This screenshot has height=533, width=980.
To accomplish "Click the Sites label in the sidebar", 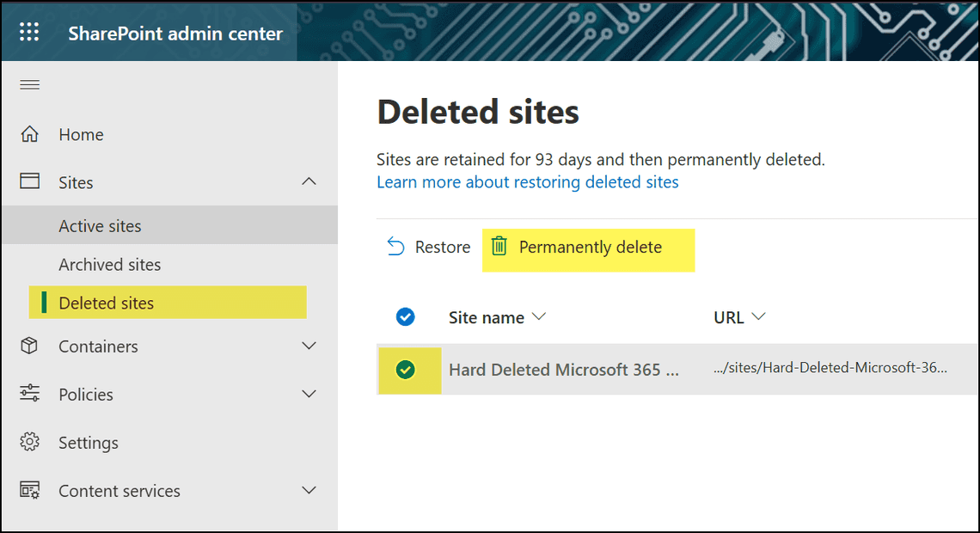I will point(76,182).
